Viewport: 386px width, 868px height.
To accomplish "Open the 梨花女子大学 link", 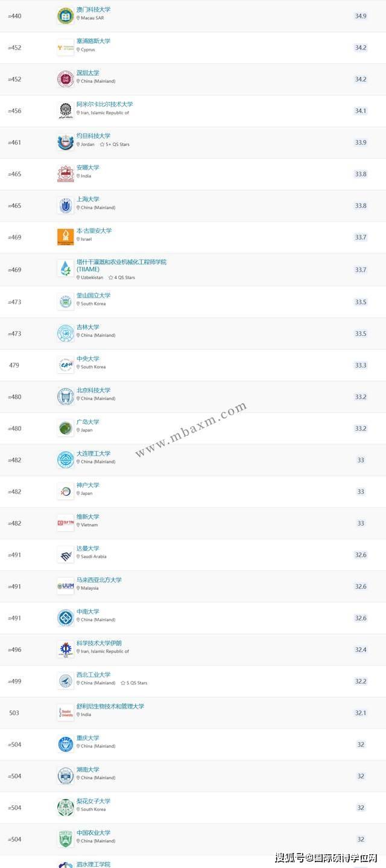I will point(93,801).
